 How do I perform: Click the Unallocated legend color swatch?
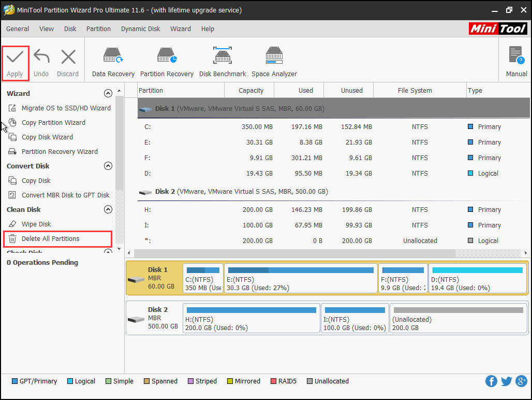tap(309, 381)
